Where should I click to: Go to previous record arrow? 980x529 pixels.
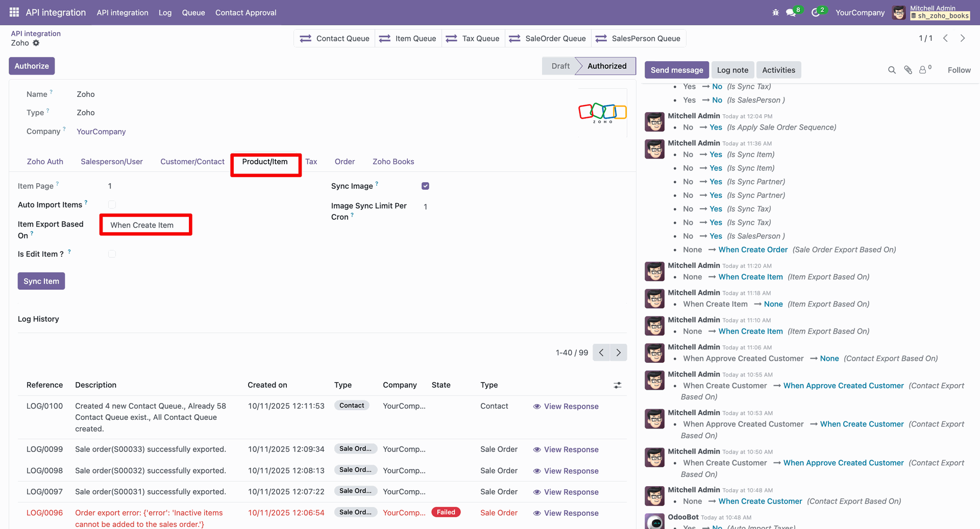click(945, 38)
